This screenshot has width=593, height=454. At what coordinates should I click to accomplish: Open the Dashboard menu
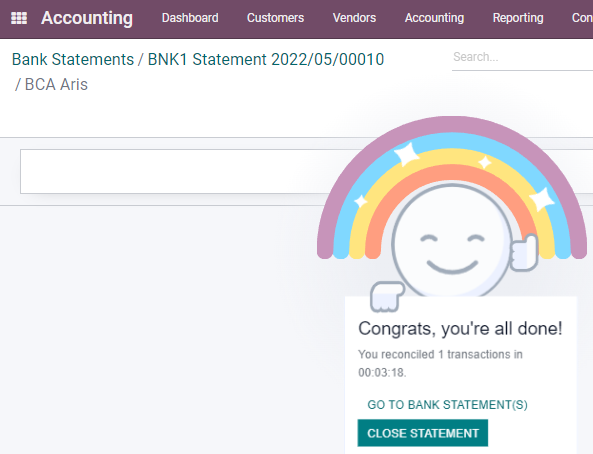(190, 18)
